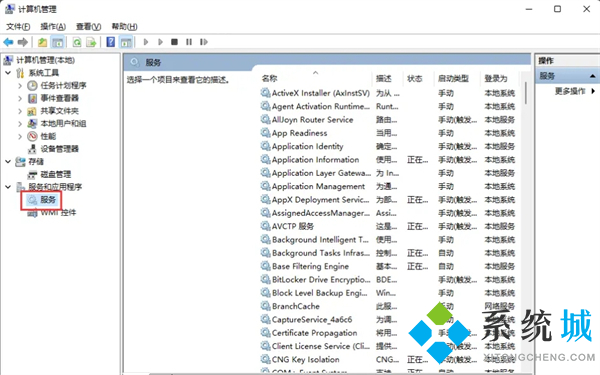
Task: Toggle the Show/Hide Console Tree icon
Action: (x=58, y=42)
